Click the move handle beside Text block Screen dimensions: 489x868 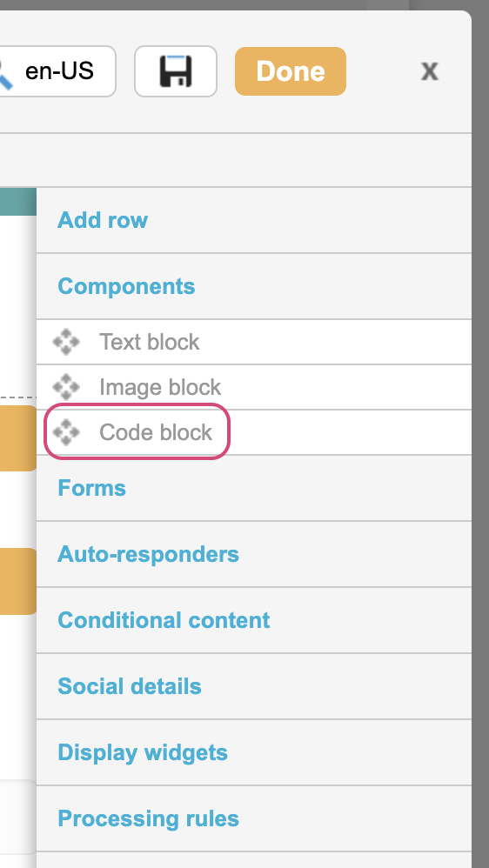click(x=66, y=342)
